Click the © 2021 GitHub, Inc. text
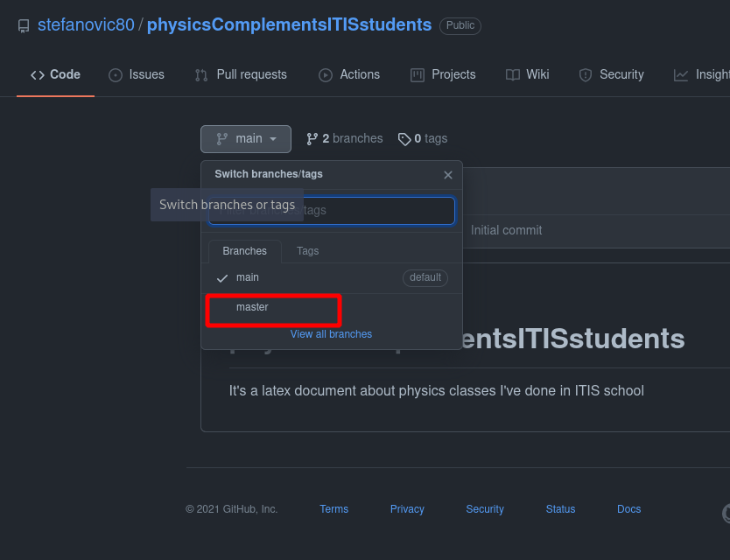Image resolution: width=730 pixels, height=560 pixels. pyautogui.click(x=231, y=509)
